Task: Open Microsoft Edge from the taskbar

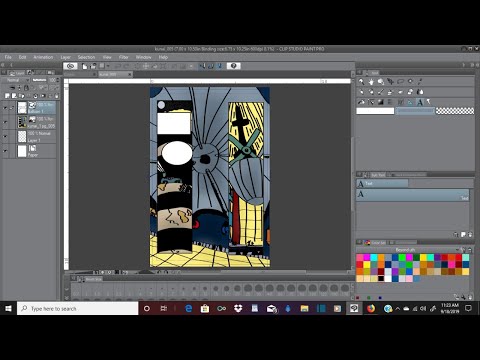Action: [188, 309]
